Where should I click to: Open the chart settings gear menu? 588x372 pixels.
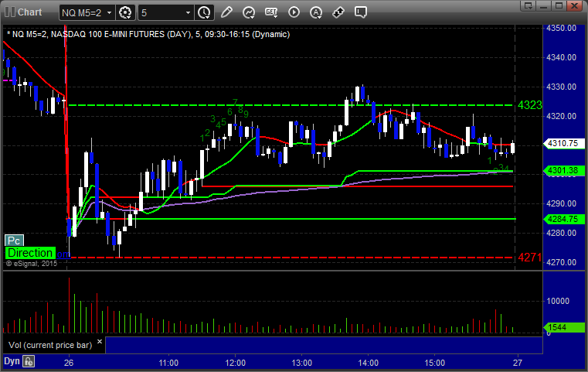coord(125,13)
